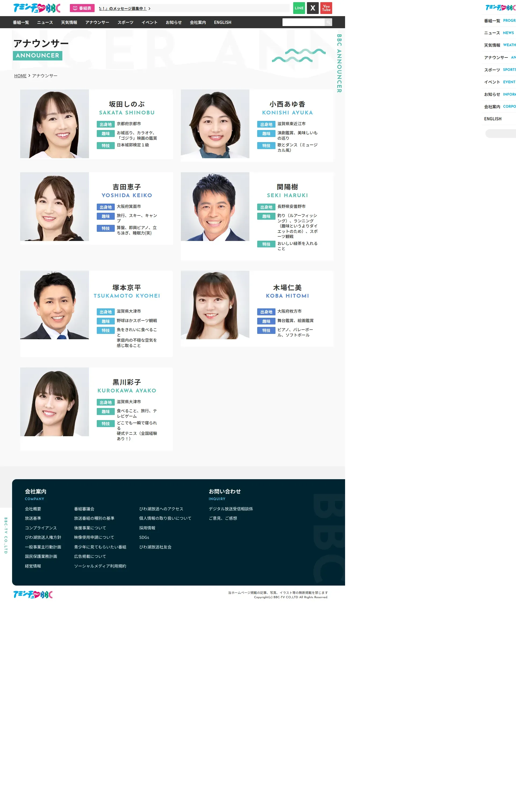This screenshot has height=812, width=516.
Task: Open the YouTube icon button
Action: [326, 8]
